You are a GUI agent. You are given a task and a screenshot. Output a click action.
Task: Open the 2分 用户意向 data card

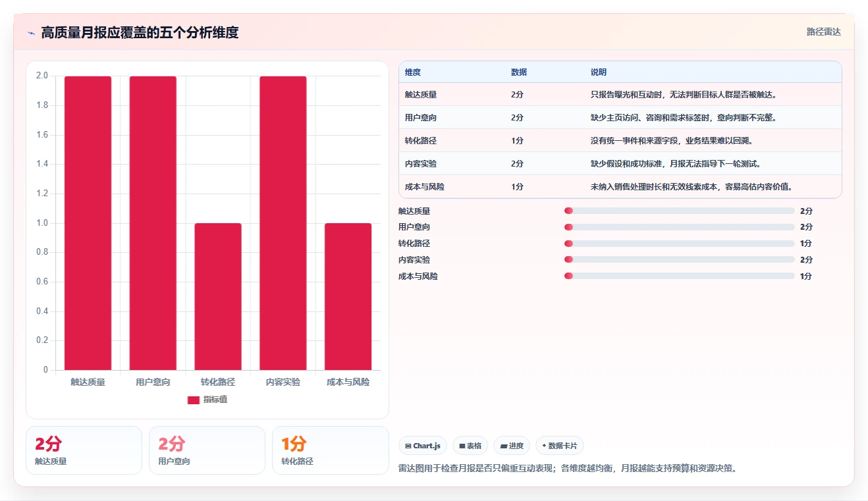click(207, 450)
